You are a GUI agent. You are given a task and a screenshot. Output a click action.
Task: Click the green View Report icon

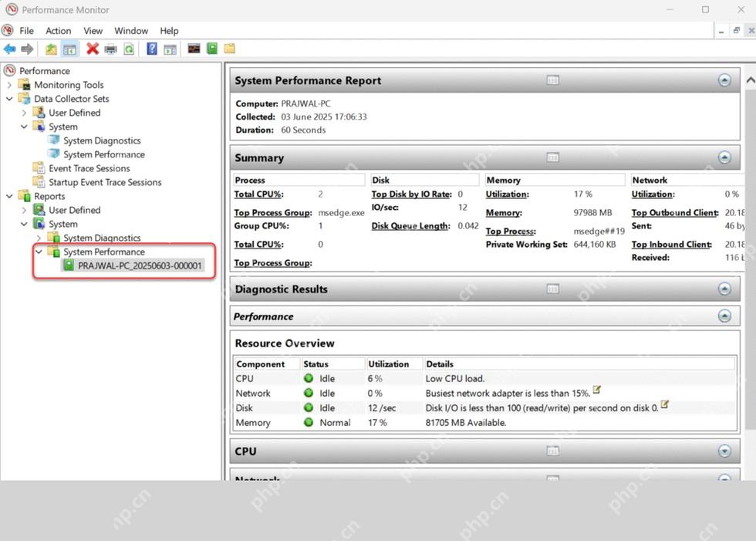coord(212,48)
